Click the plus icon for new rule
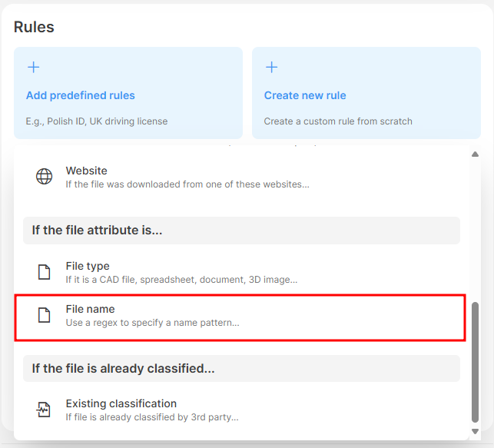This screenshot has height=448, width=494. 271,68
